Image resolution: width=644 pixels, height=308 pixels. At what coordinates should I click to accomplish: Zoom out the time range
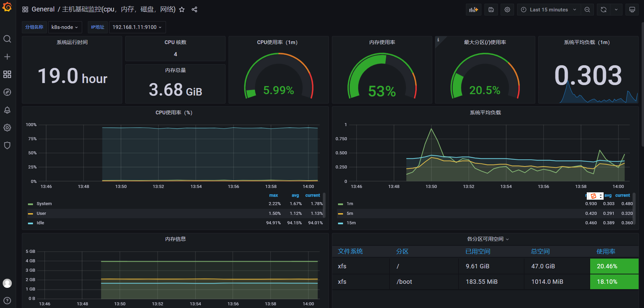587,10
